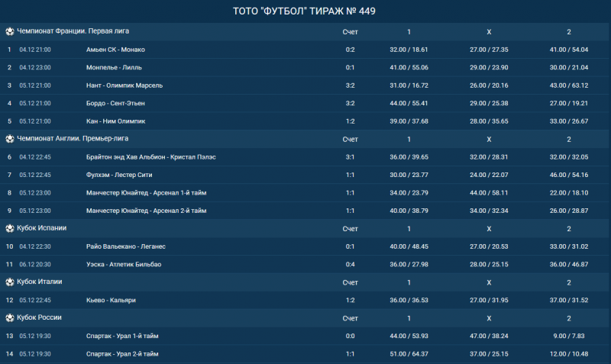Open the Чемпионат Англии. Премьер-лига header
Viewport: 611px width, 364px height.
pos(73,139)
